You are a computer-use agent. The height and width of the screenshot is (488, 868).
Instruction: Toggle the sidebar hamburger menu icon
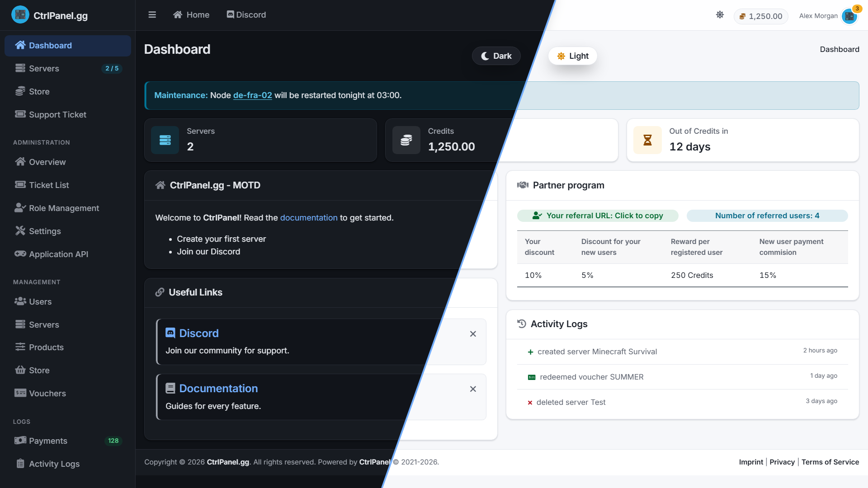[152, 15]
